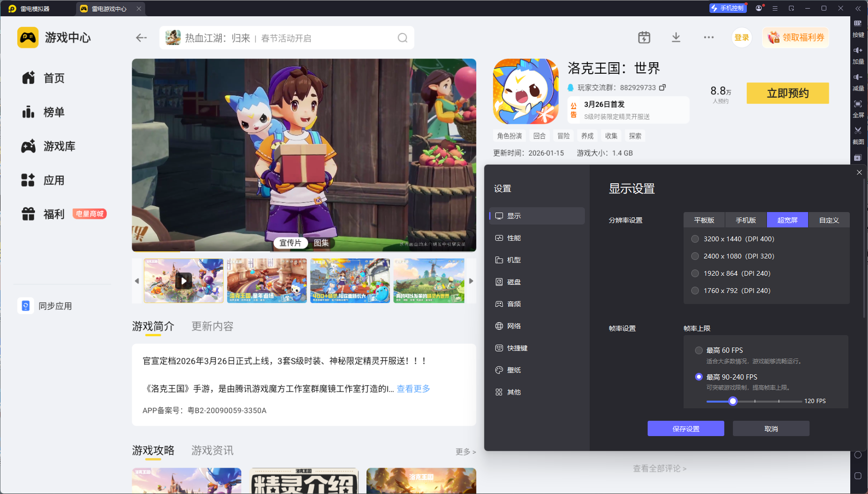
Task: Open 榜单 rankings in the sidebar
Action: 43,112
